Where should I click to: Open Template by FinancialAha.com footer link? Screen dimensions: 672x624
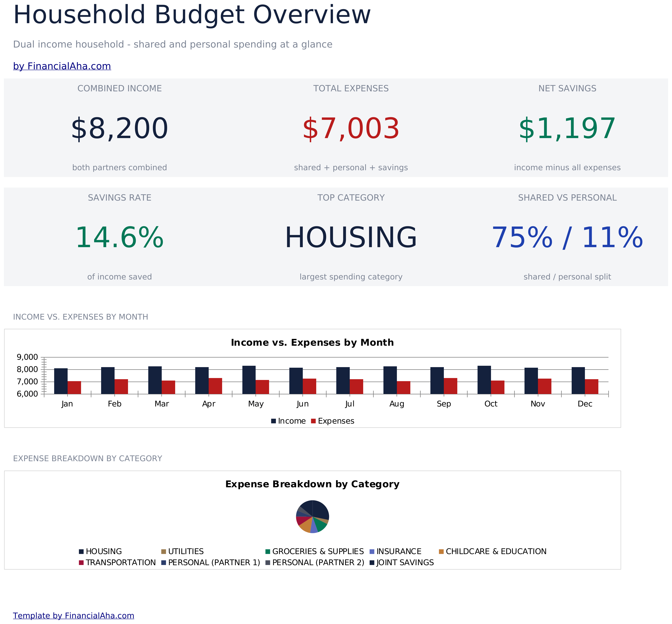click(x=73, y=616)
